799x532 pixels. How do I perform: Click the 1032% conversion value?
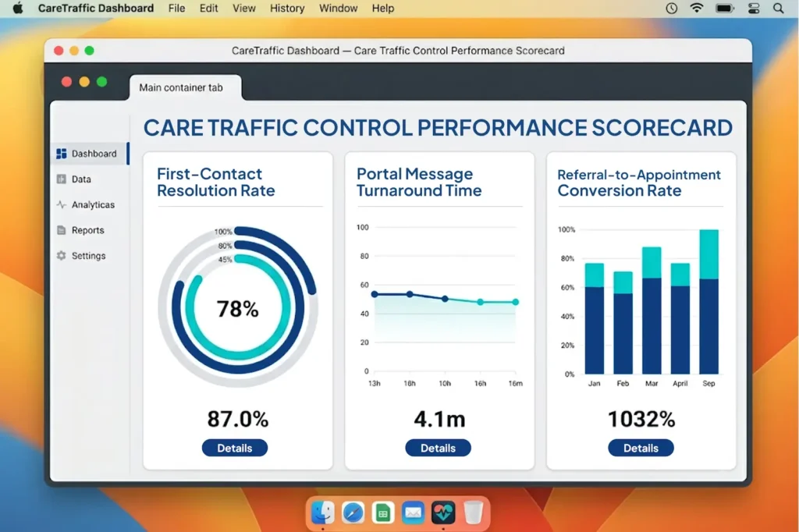click(x=641, y=419)
